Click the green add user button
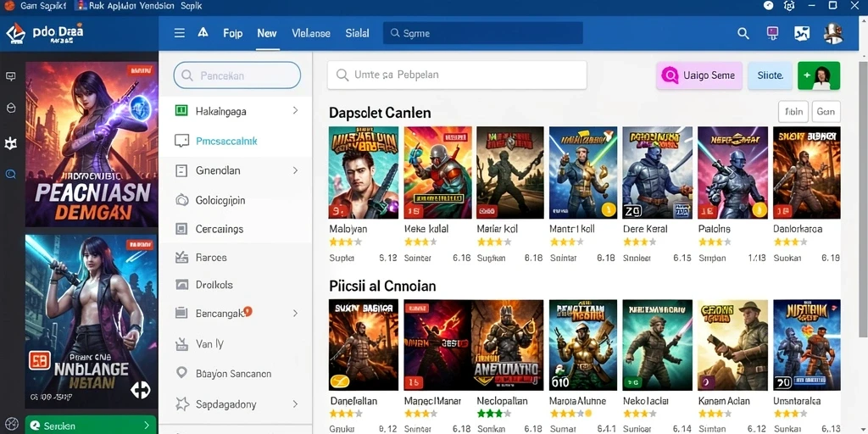This screenshot has height=434, width=868. click(x=819, y=75)
